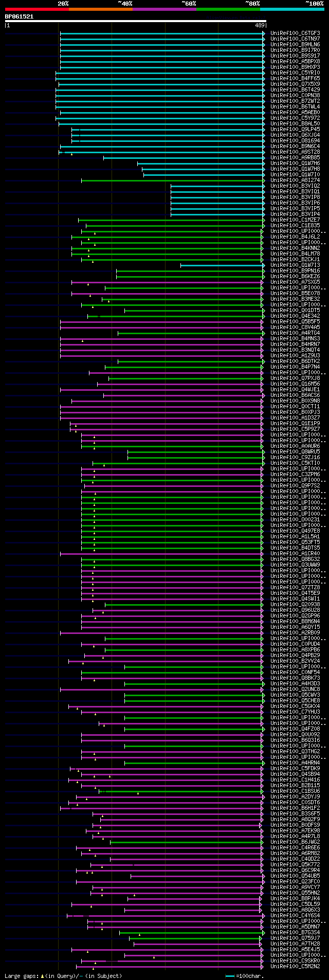Click the green ~80% identity legend segment
This screenshot has height=980, width=329.
pos(228,9)
